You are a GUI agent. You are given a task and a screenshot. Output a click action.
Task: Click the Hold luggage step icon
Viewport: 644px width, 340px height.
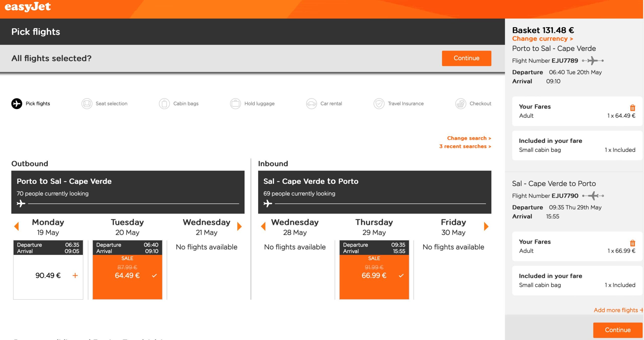tap(235, 104)
